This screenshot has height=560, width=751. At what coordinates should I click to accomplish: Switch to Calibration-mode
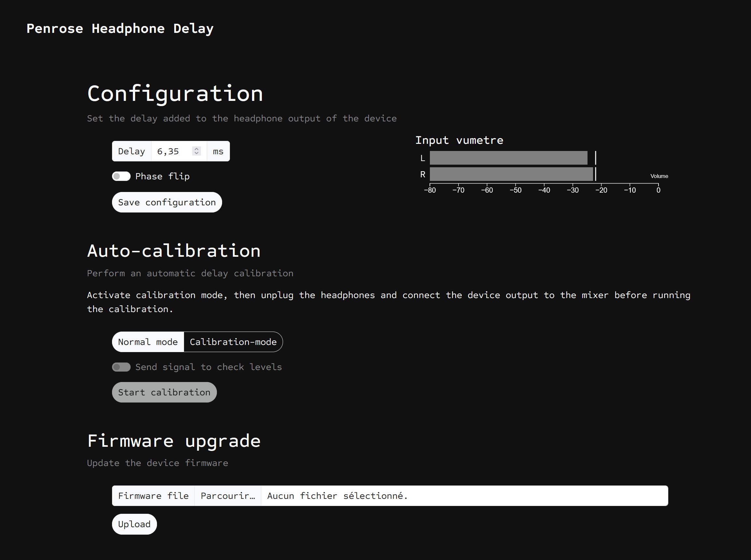[x=233, y=342]
